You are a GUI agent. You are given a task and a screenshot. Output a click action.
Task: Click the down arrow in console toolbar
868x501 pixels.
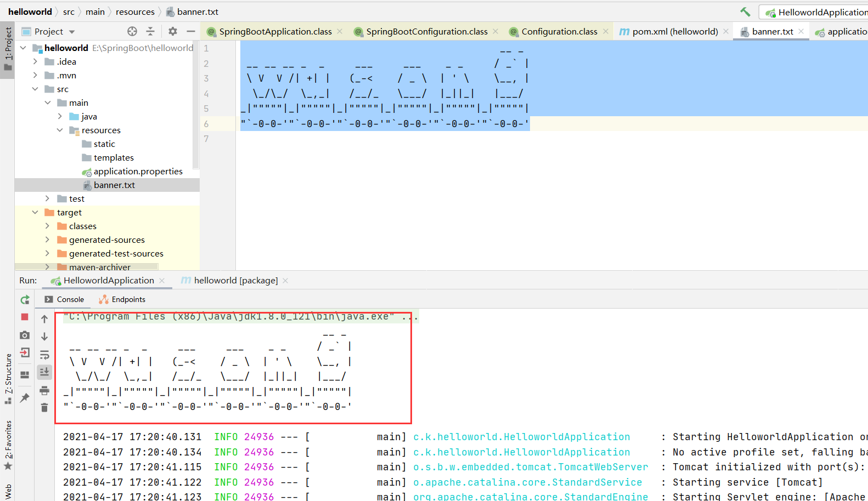[x=44, y=337]
